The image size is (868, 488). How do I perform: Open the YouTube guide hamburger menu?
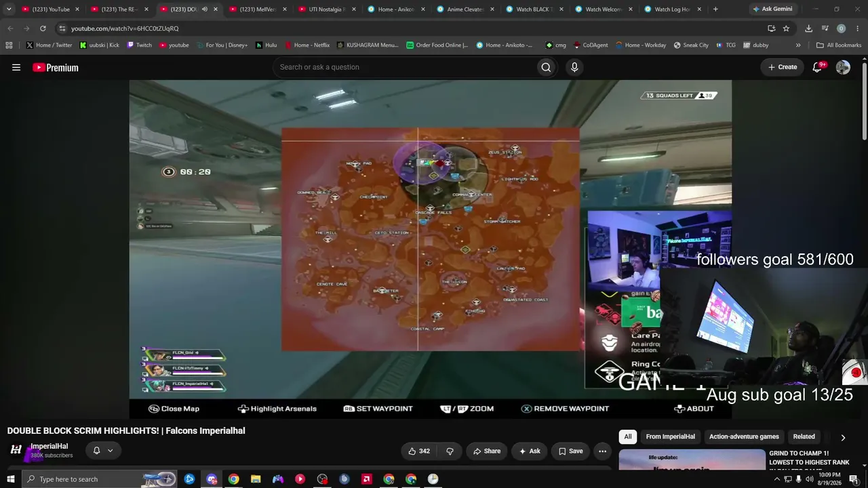click(x=16, y=67)
